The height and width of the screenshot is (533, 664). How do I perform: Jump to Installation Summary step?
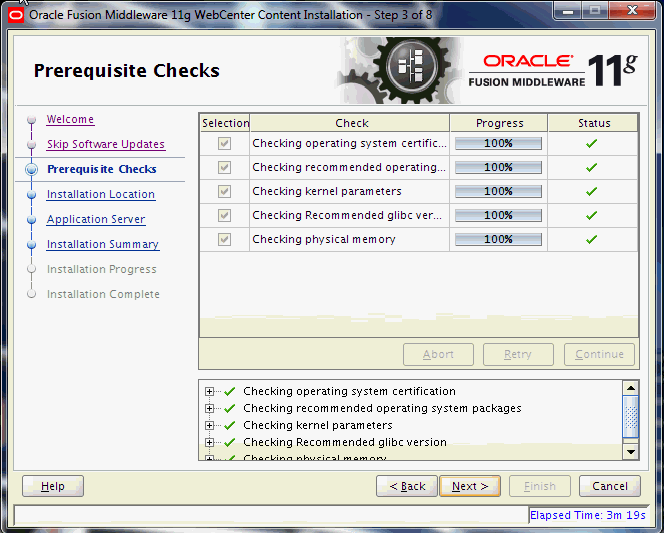pos(103,244)
